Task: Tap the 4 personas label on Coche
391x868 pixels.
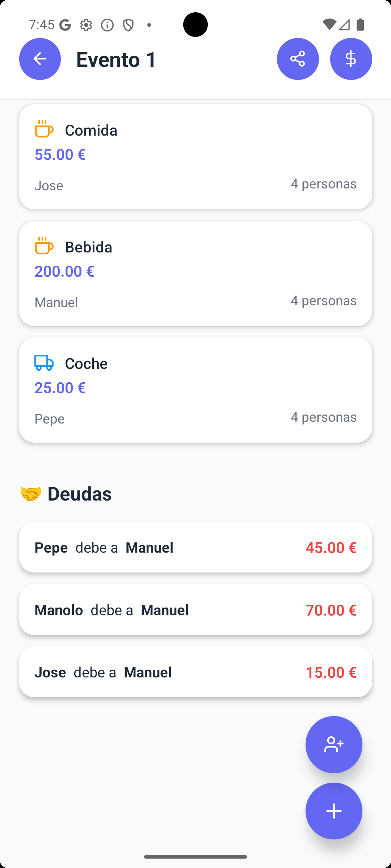Action: click(324, 417)
